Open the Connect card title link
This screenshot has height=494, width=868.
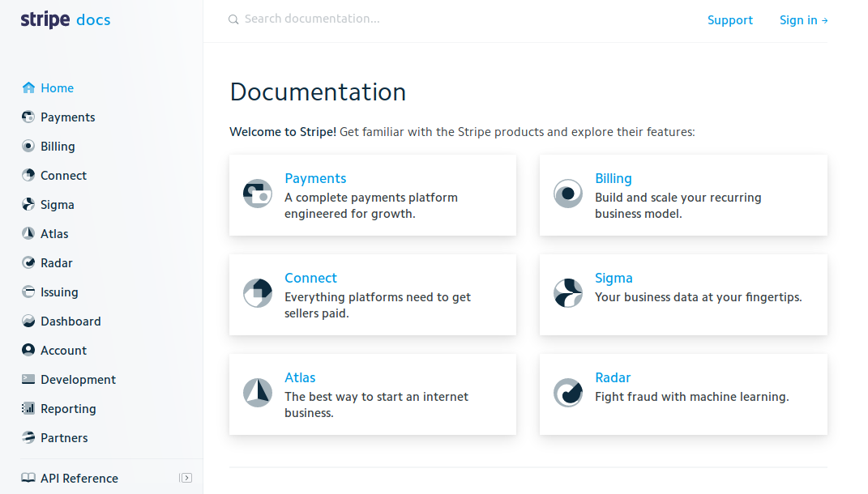[310, 278]
